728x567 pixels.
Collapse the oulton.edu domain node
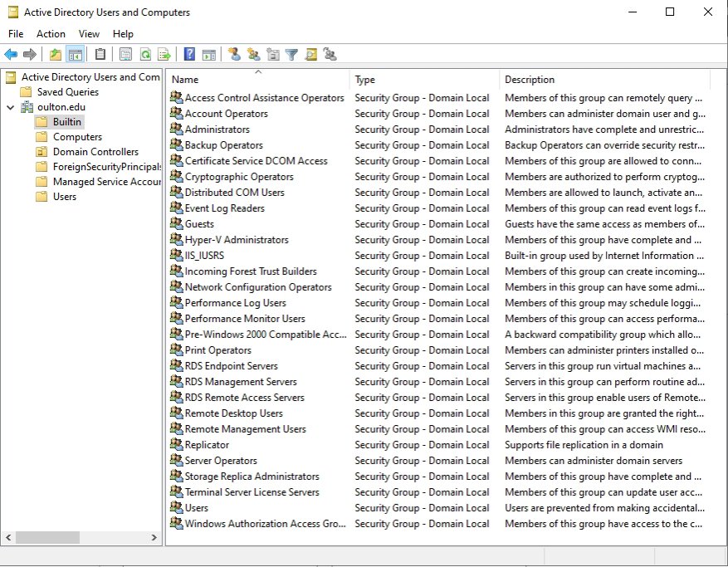click(10, 107)
